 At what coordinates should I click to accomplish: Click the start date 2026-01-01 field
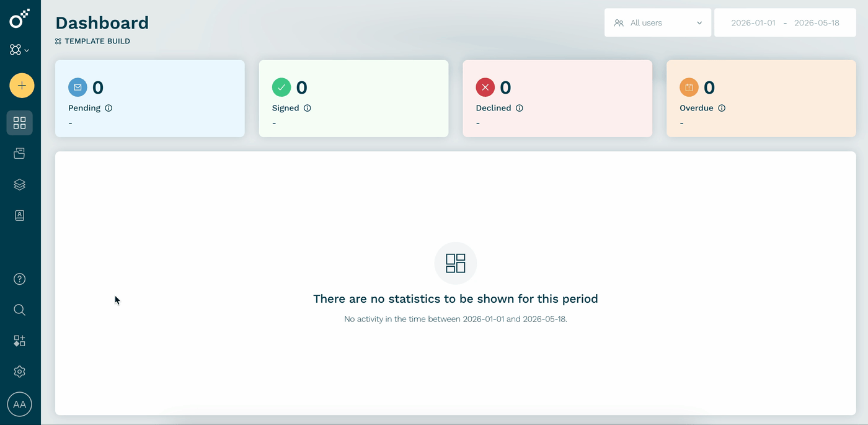point(753,23)
